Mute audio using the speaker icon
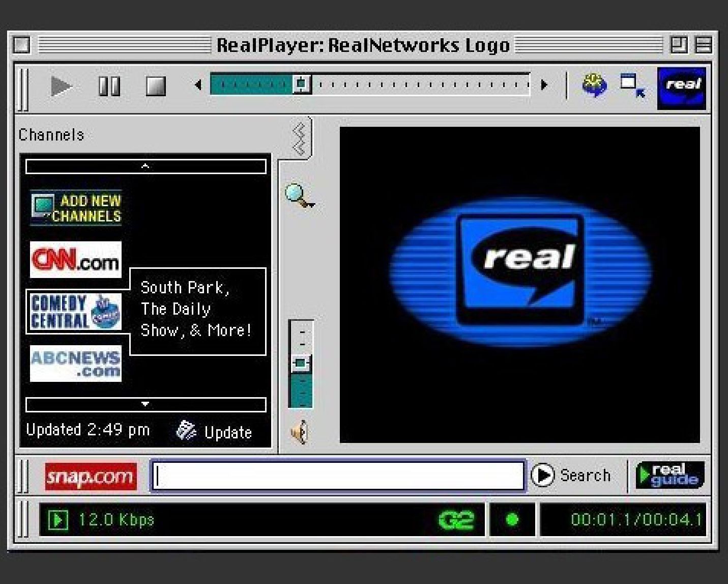Screen dimensions: 728x584 300,432
